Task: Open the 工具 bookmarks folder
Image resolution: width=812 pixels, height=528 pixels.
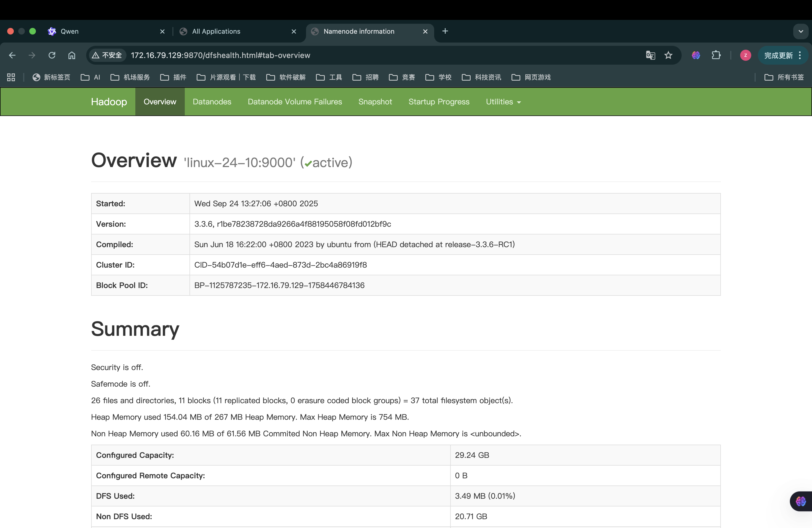Action: tap(329, 77)
